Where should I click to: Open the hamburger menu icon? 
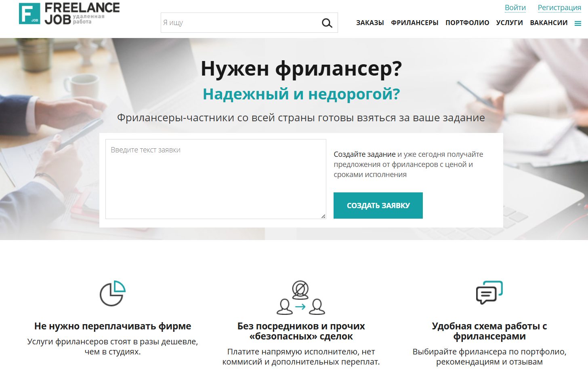click(x=578, y=23)
